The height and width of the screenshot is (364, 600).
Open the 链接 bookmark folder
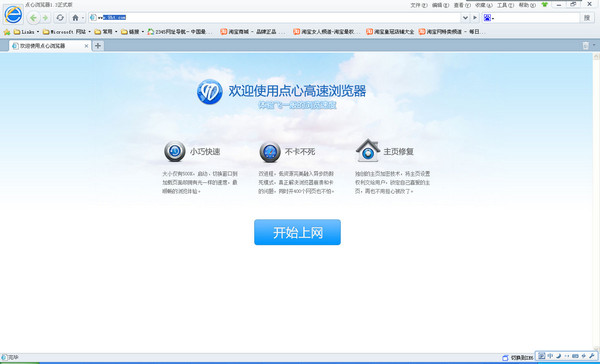pos(132,32)
